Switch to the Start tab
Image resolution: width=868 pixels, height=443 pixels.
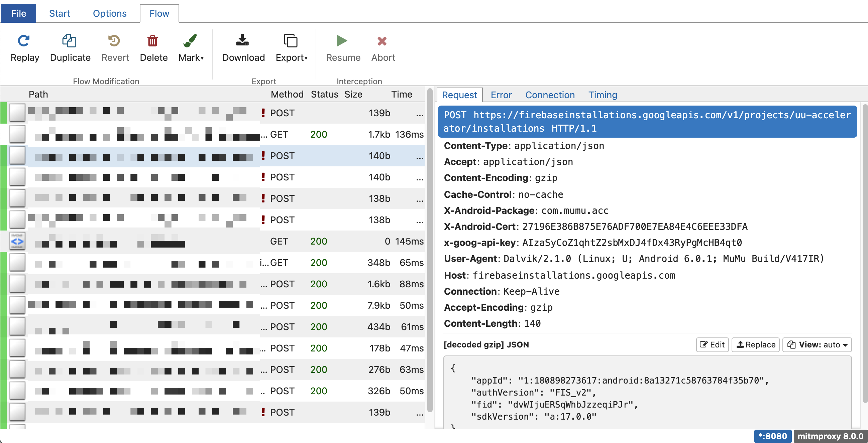59,13
